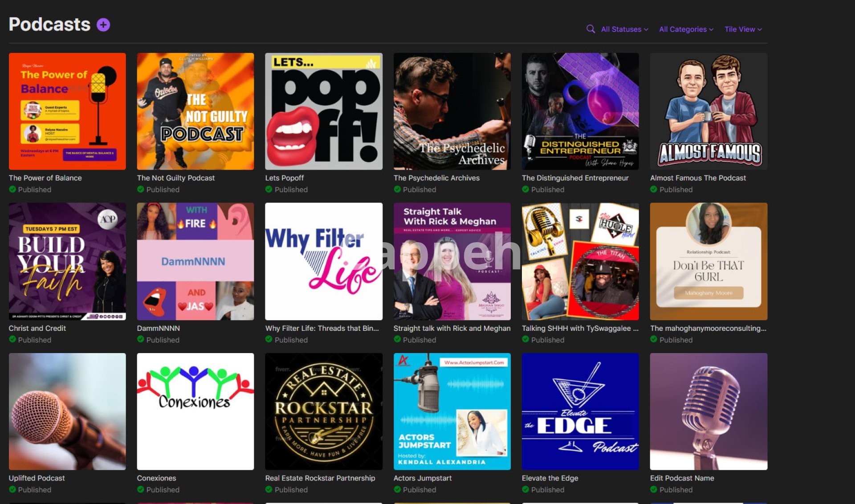Click published check icon under DammNNNN
This screenshot has height=504, width=855.
pyautogui.click(x=141, y=339)
